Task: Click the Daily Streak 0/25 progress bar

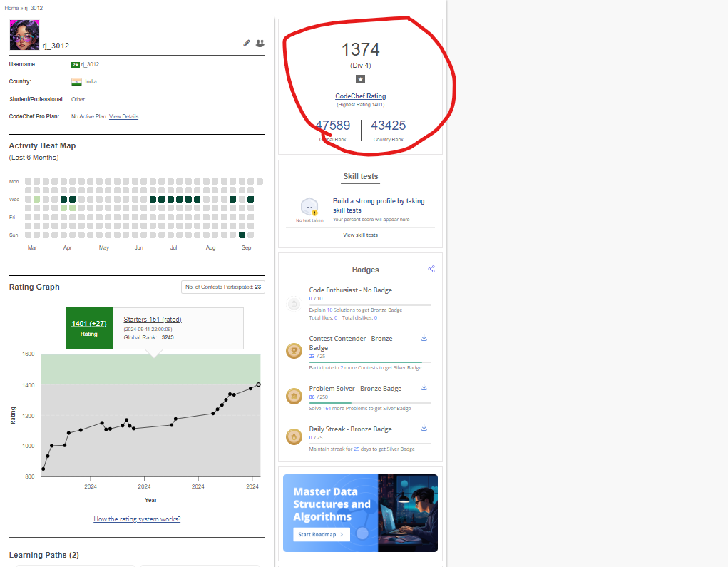Action: point(370,444)
